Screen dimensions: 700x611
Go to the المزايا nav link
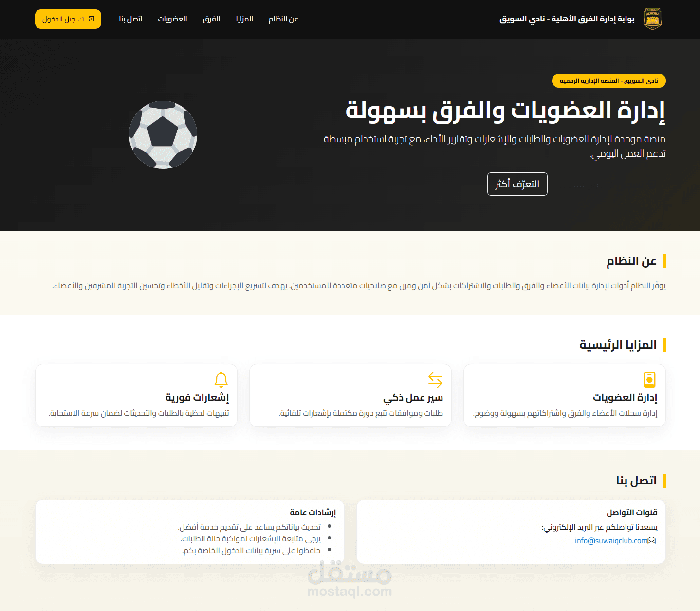point(244,19)
